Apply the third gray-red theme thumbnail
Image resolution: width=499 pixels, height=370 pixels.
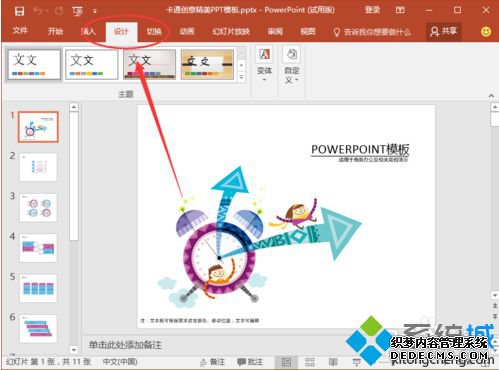149,64
